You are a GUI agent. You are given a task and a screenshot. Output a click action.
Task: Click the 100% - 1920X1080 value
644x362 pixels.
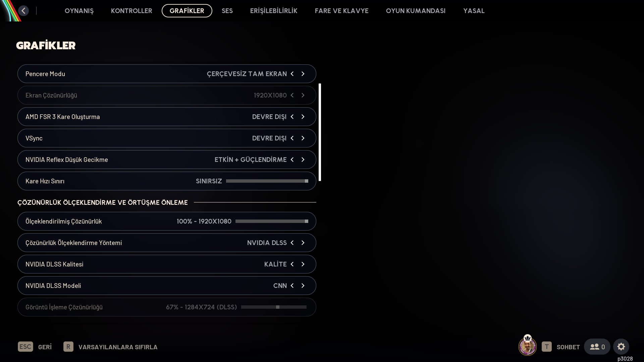pyautogui.click(x=204, y=221)
